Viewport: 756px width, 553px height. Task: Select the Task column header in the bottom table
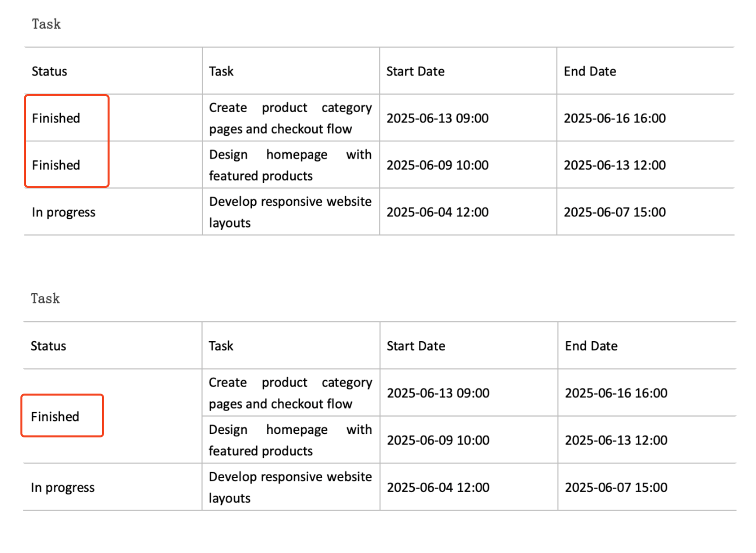(221, 346)
